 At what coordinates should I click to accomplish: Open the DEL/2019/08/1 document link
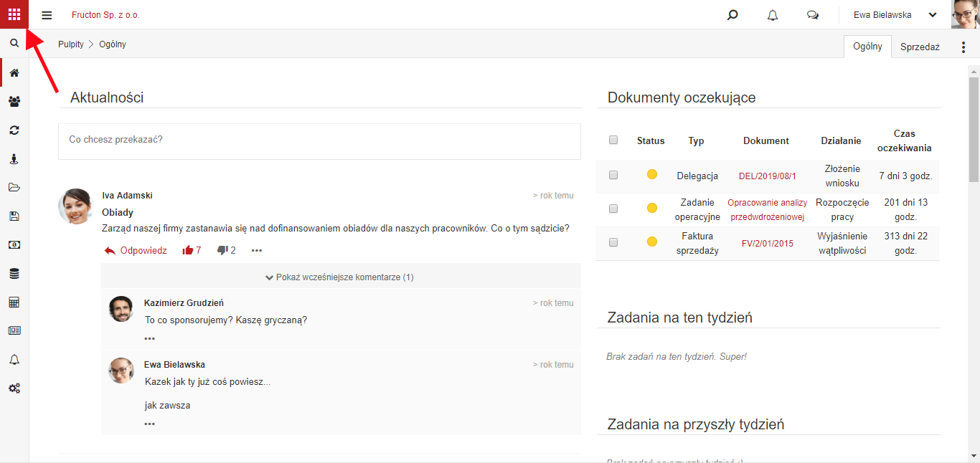(x=768, y=176)
